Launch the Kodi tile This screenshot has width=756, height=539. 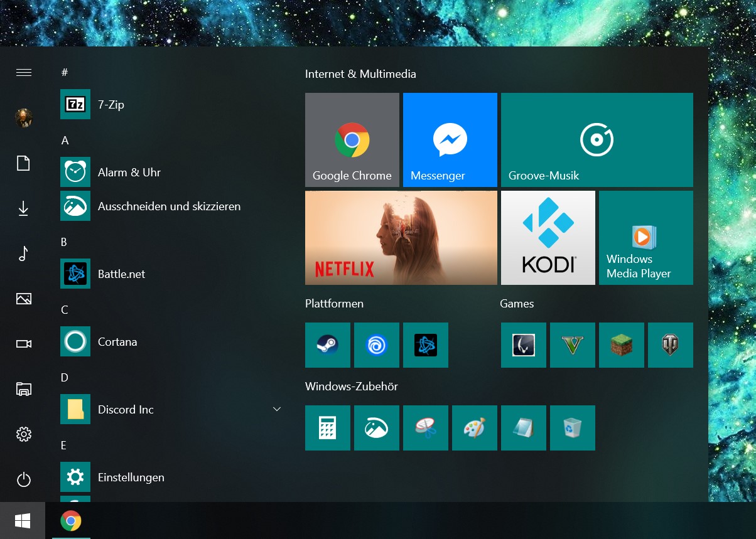(548, 238)
